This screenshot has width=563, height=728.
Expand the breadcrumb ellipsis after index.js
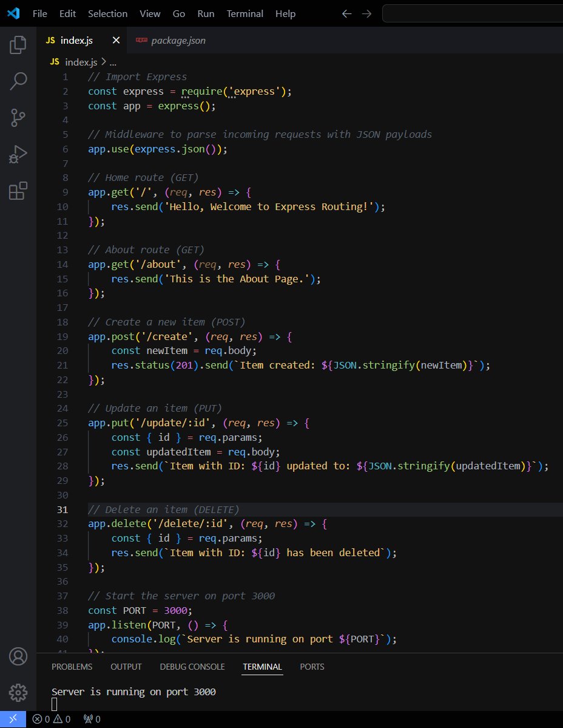[113, 62]
